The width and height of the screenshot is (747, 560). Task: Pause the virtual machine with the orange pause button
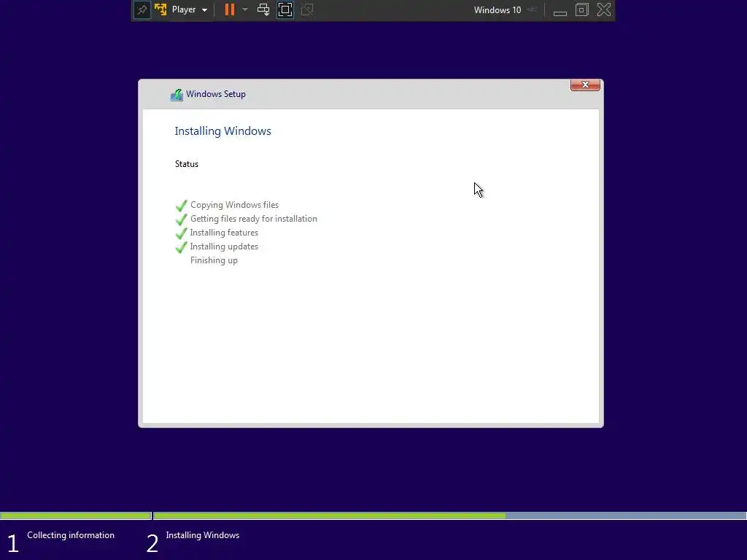click(x=230, y=9)
